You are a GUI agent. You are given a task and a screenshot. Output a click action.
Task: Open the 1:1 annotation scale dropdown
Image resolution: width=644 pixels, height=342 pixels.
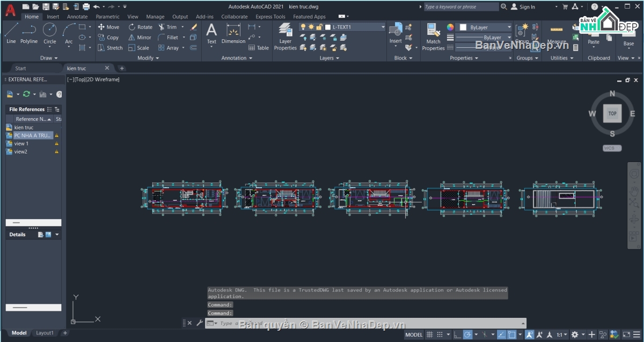561,334
